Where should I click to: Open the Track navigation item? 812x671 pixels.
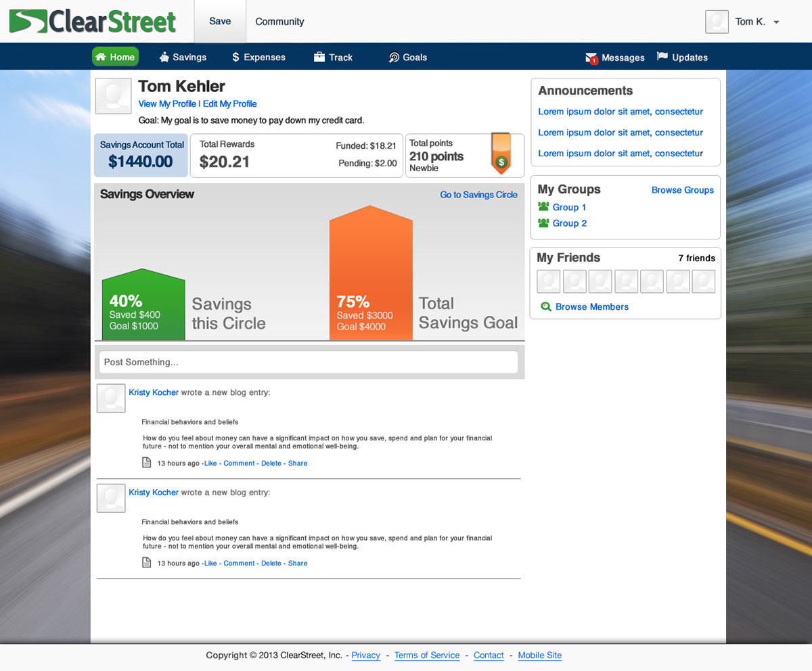[333, 57]
